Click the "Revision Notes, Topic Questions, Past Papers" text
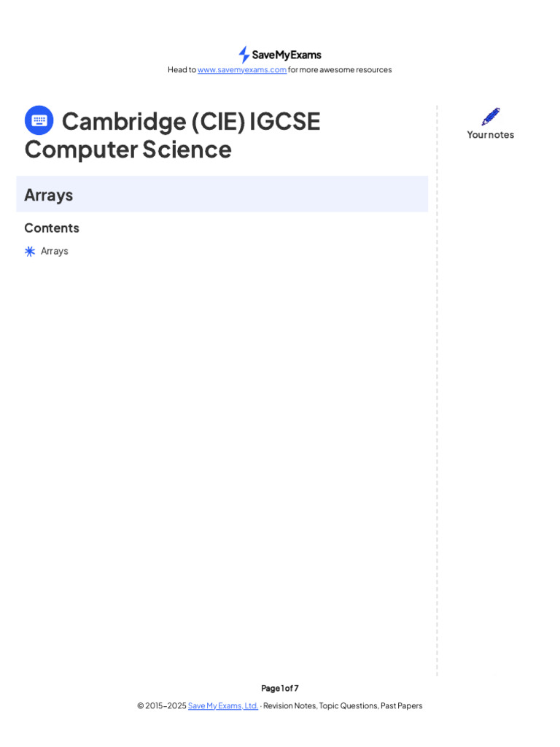The image size is (560, 747). [343, 705]
